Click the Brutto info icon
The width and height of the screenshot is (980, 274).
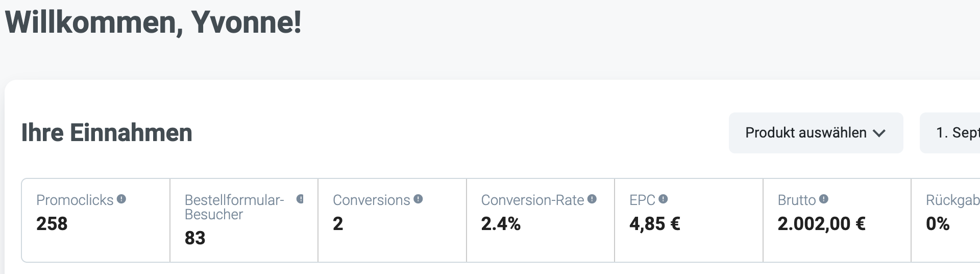click(824, 199)
